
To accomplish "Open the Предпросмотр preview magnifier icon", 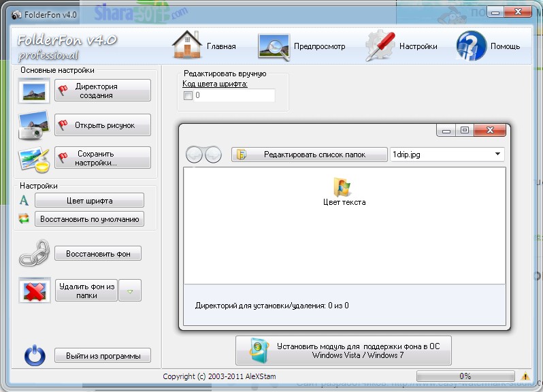I will tap(274, 47).
